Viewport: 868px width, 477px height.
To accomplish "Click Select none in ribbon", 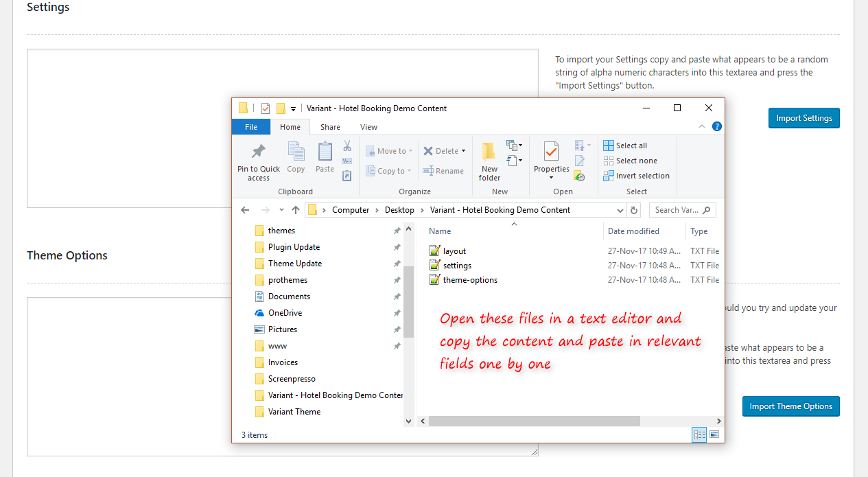I will pyautogui.click(x=630, y=161).
